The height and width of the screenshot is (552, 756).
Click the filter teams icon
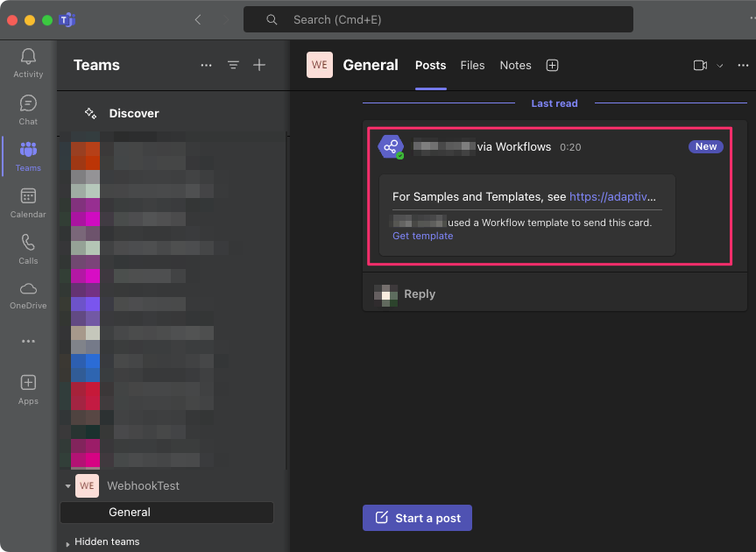[x=233, y=65]
